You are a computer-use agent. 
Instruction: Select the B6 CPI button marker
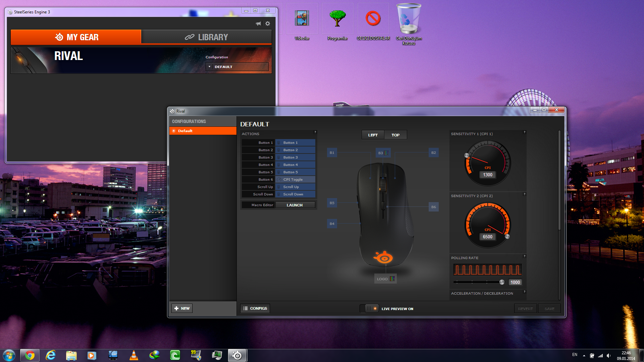434,207
